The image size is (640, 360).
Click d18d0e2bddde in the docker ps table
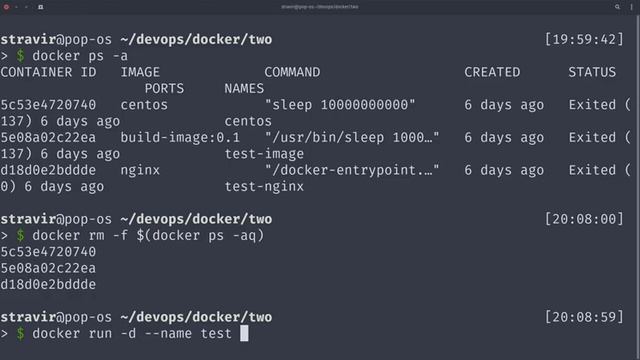click(48, 170)
